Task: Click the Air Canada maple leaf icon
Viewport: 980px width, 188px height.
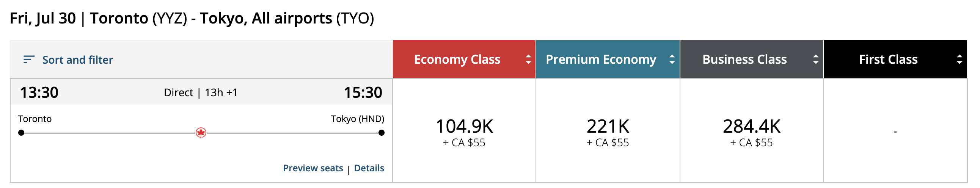Action: 201,133
